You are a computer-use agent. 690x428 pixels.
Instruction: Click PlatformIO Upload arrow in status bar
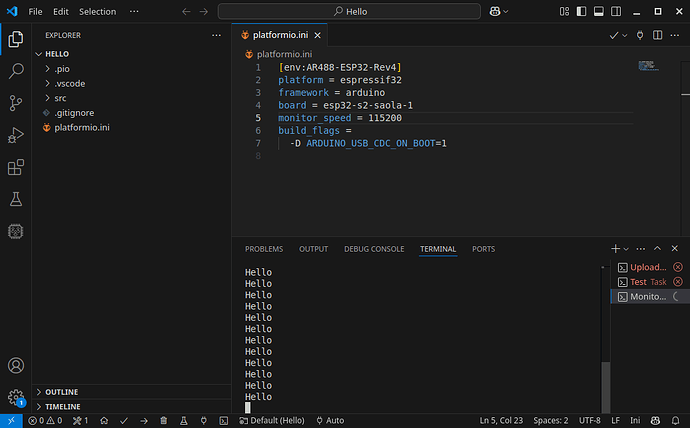(144, 421)
